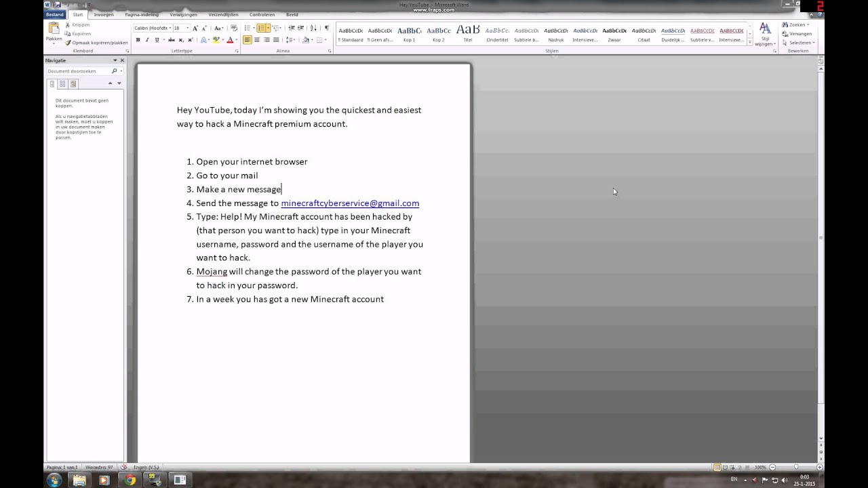Open the Letter type dialog launcher

[237, 51]
